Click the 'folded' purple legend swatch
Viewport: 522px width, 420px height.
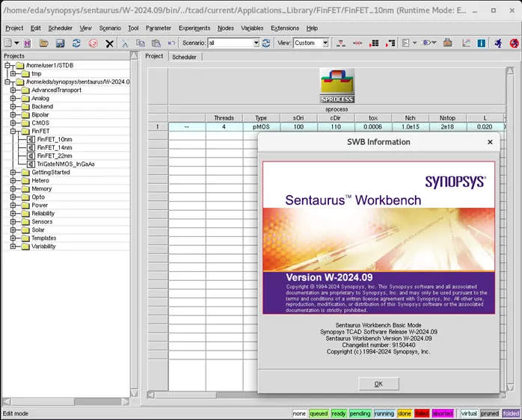[x=511, y=414]
